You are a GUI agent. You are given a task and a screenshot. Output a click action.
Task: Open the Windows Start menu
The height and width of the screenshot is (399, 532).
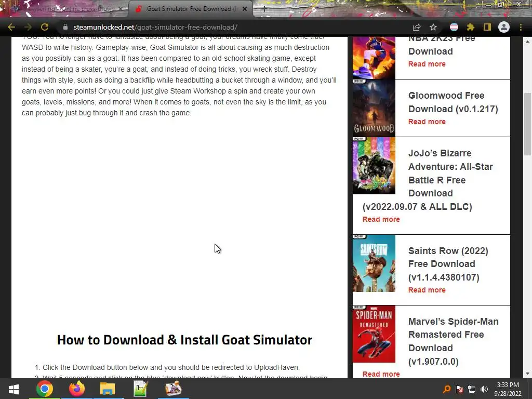click(x=14, y=389)
